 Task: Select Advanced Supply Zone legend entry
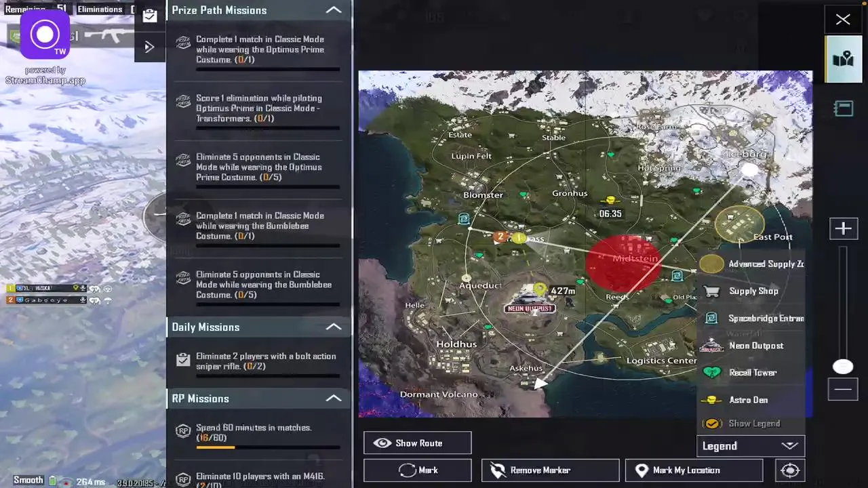[x=751, y=264]
